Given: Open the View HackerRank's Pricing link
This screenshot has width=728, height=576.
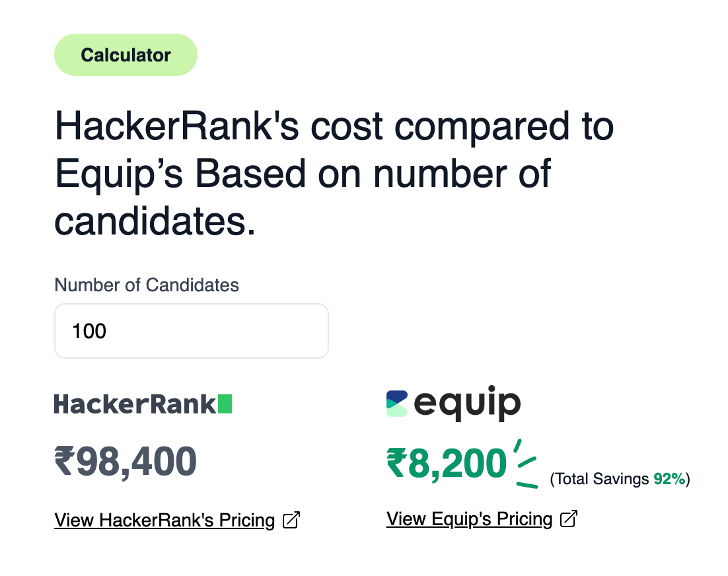Looking at the screenshot, I should [x=164, y=521].
